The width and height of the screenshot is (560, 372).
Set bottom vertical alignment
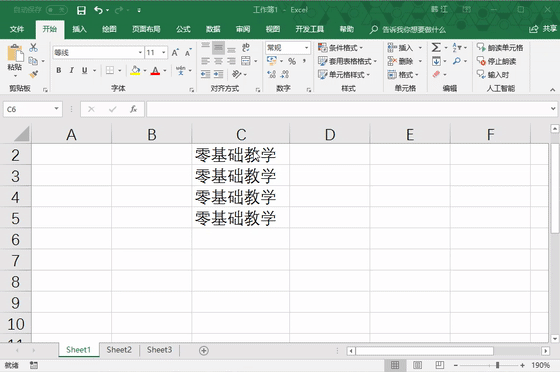click(231, 49)
